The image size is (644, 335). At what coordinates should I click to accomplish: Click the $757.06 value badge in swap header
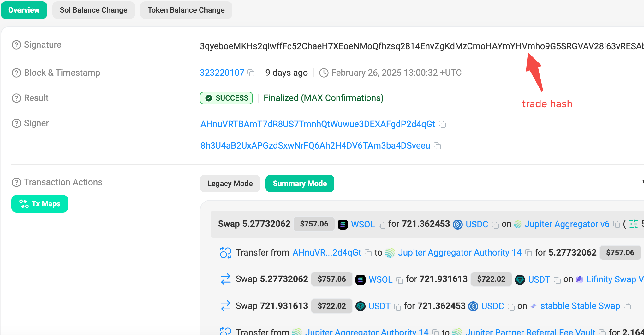[x=314, y=224]
